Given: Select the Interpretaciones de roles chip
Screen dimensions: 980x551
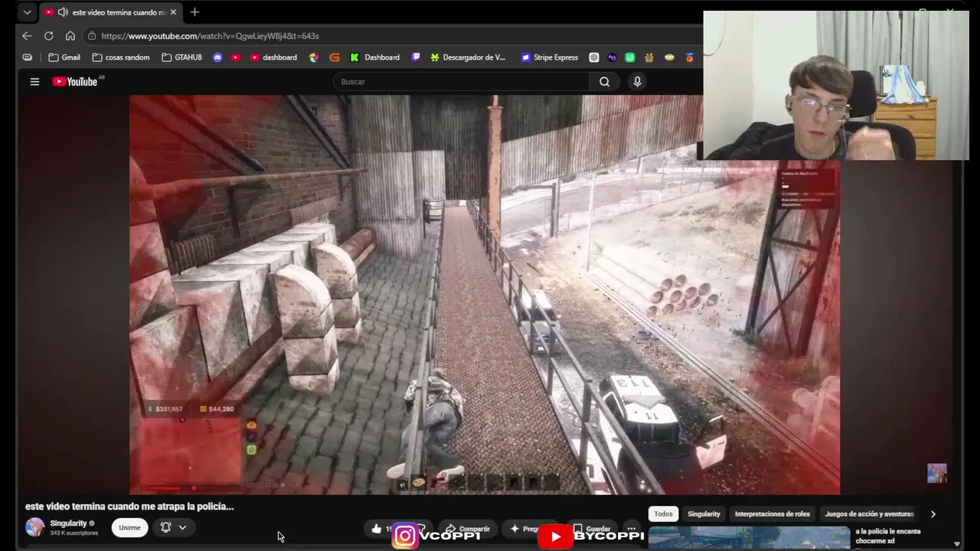Looking at the screenshot, I should [x=772, y=514].
